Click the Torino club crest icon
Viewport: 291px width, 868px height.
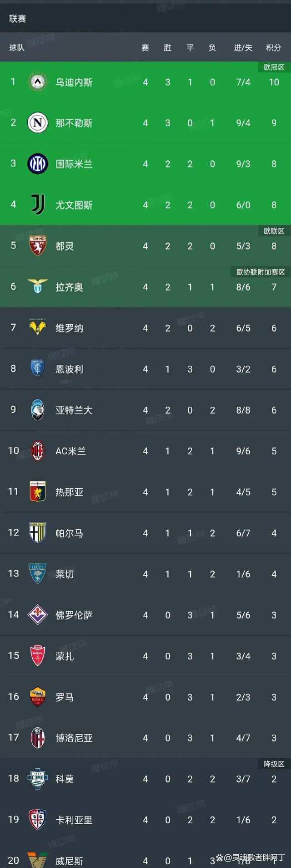38,246
